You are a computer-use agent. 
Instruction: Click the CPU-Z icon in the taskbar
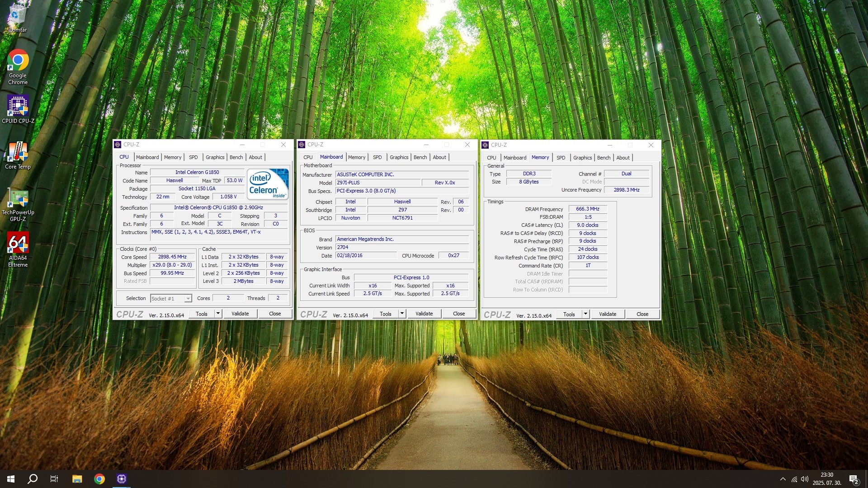[x=122, y=479]
